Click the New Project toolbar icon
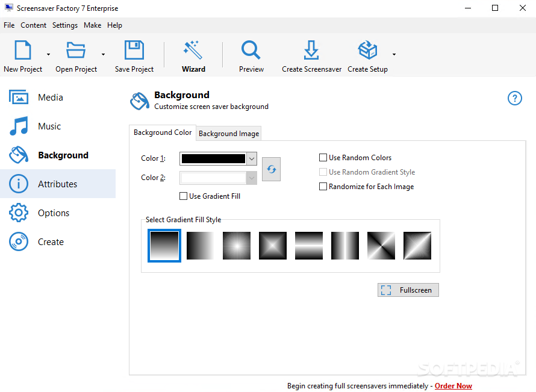This screenshot has width=536, height=392. [x=23, y=50]
